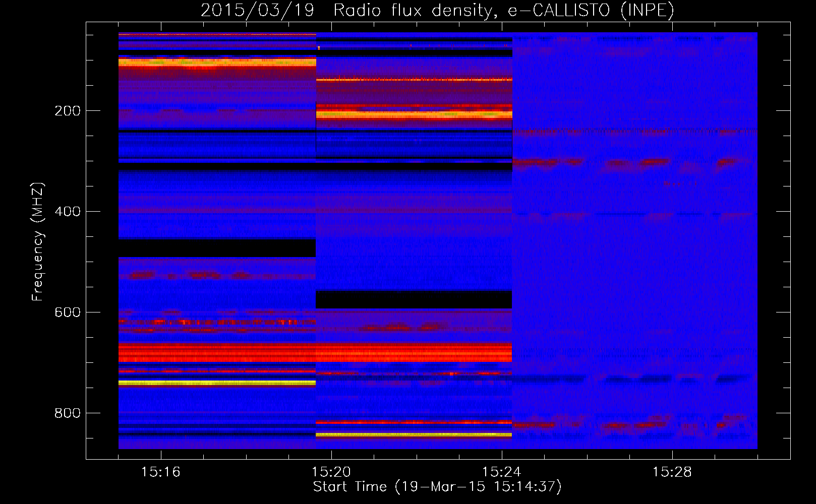Click the plot title date 2015/03/19
The height and width of the screenshot is (504, 816).
coord(257,11)
